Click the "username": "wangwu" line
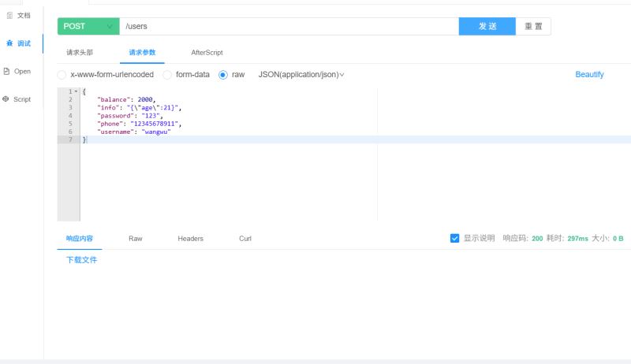The image size is (631, 364). point(133,132)
